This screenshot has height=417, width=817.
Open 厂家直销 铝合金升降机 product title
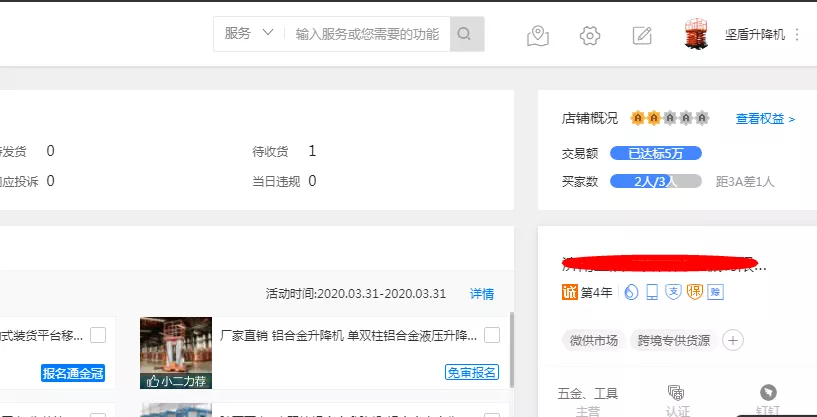pyautogui.click(x=348, y=336)
